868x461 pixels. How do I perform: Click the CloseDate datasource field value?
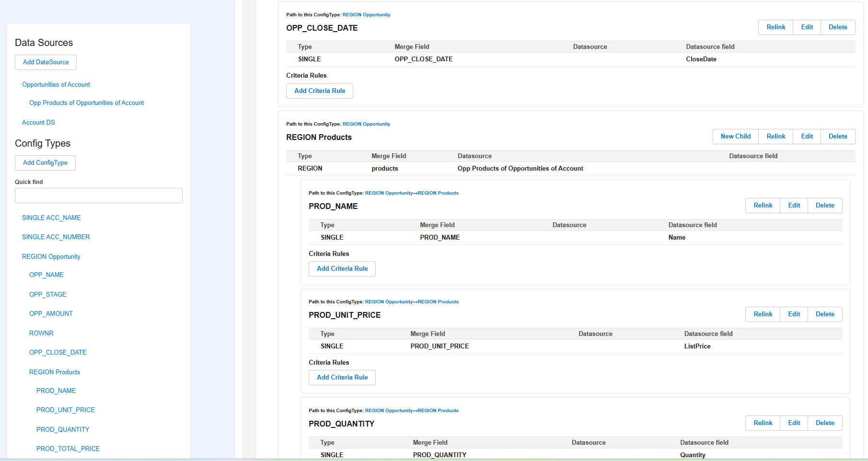(x=701, y=59)
